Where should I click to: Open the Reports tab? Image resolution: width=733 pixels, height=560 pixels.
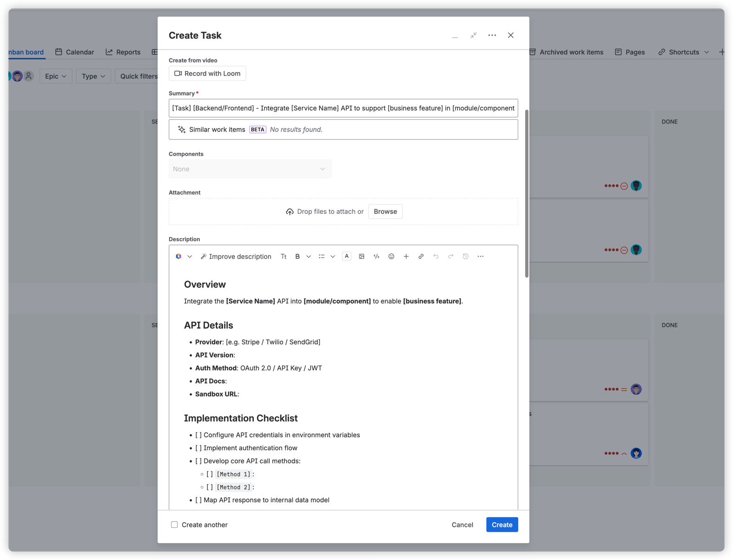click(123, 52)
